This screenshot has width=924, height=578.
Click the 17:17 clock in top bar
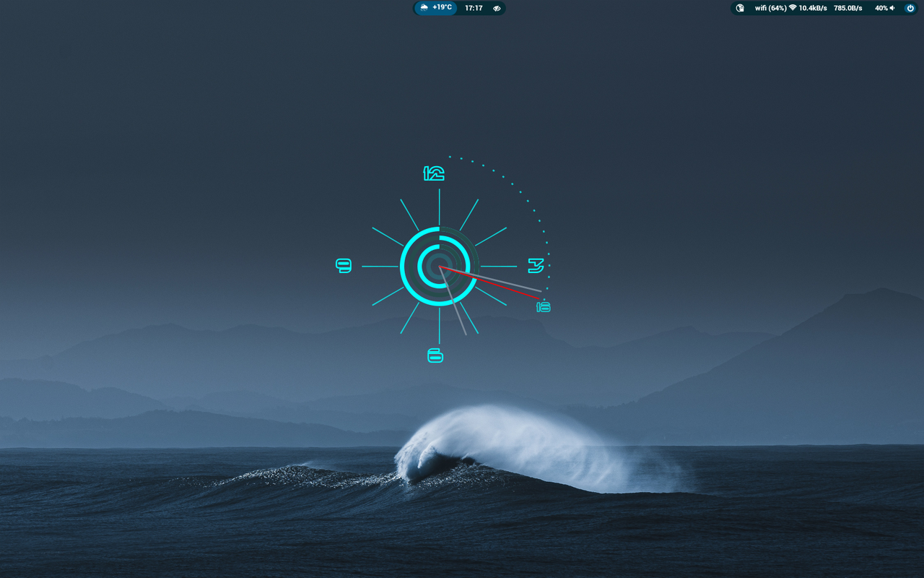[474, 8]
